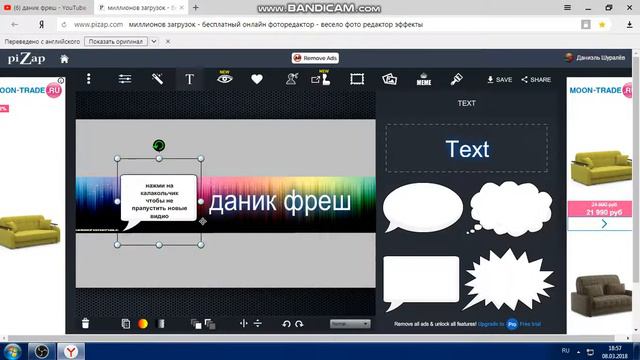Screen dimensions: 640x360
Task: Flip the object horizontally
Action: pyautogui.click(x=244, y=323)
